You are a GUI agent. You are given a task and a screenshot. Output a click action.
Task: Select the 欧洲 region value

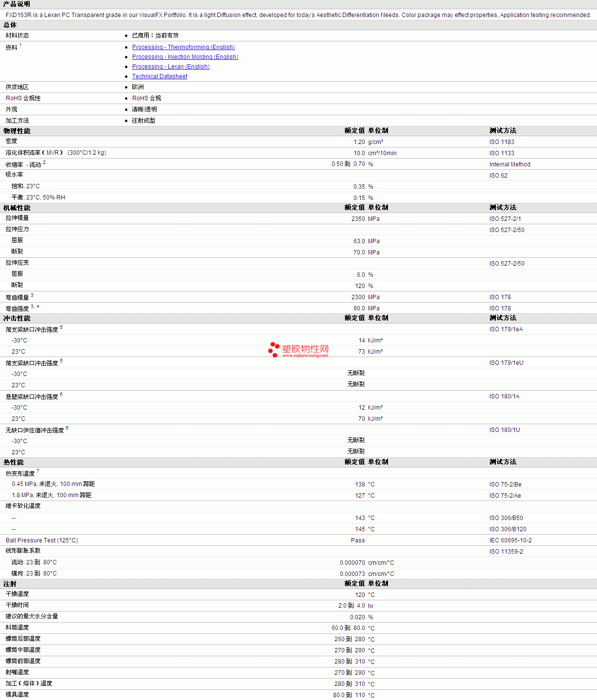pos(138,87)
